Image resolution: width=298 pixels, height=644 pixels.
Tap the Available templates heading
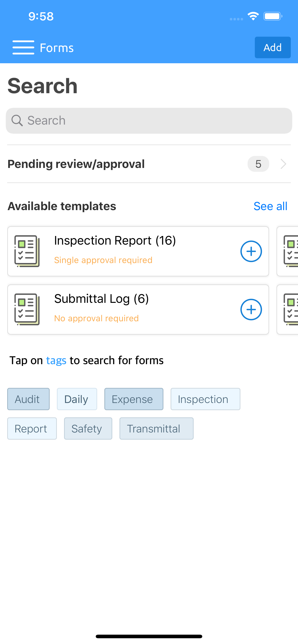(x=62, y=206)
